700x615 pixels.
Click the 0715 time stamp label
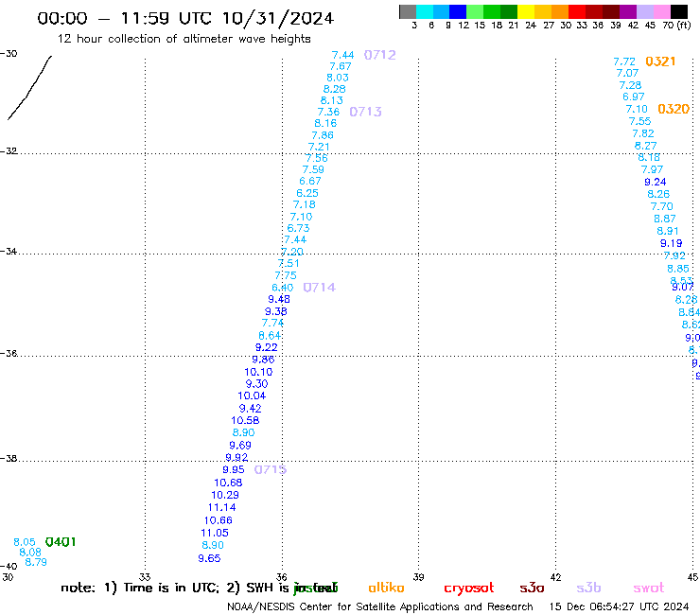tap(271, 469)
